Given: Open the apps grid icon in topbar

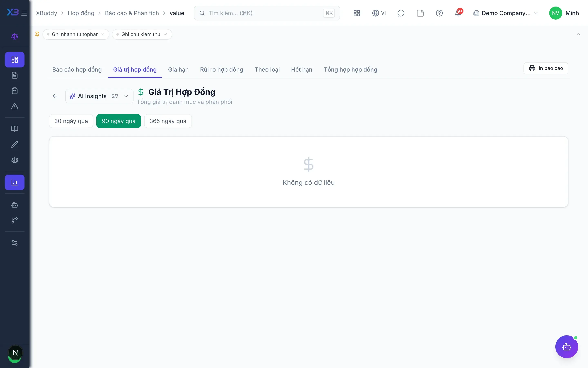Looking at the screenshot, I should point(357,13).
